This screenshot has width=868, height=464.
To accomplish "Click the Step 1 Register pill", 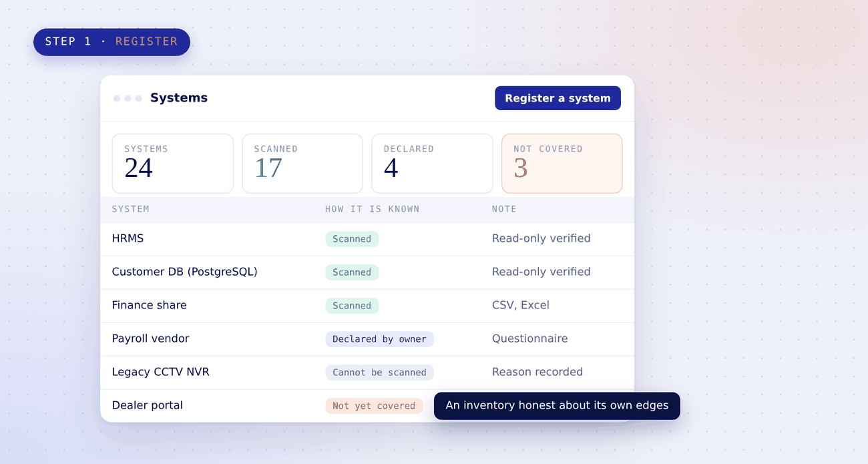I will (112, 41).
